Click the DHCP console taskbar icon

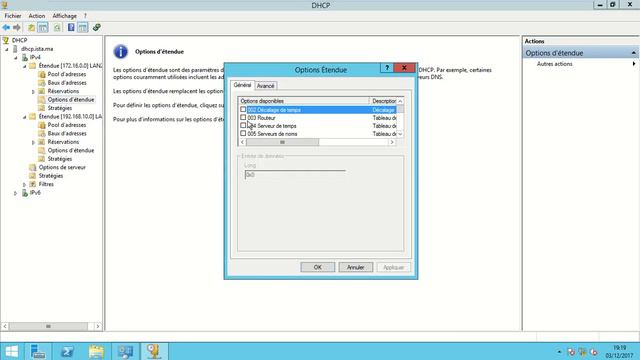coord(154,351)
